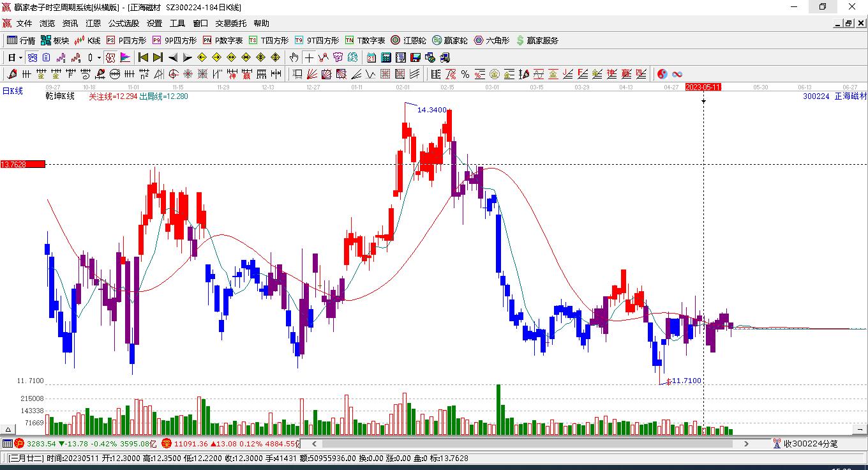Step chart right with black arrow
The height and width of the screenshot is (470, 868).
[x=187, y=57]
